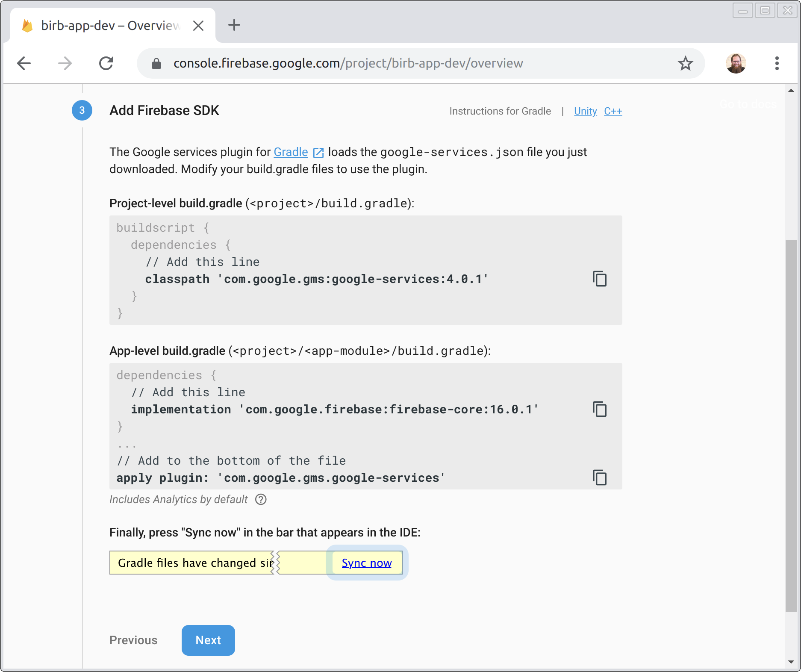Open the browser profile avatar menu

pos(736,63)
